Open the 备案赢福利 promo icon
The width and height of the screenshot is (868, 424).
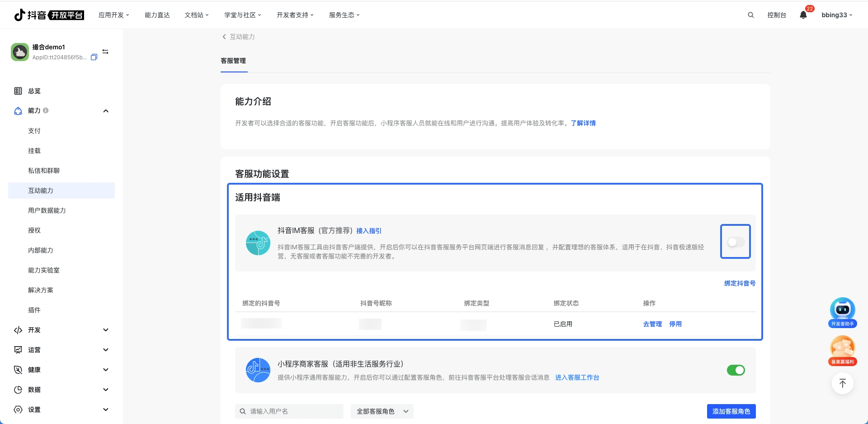coord(843,350)
